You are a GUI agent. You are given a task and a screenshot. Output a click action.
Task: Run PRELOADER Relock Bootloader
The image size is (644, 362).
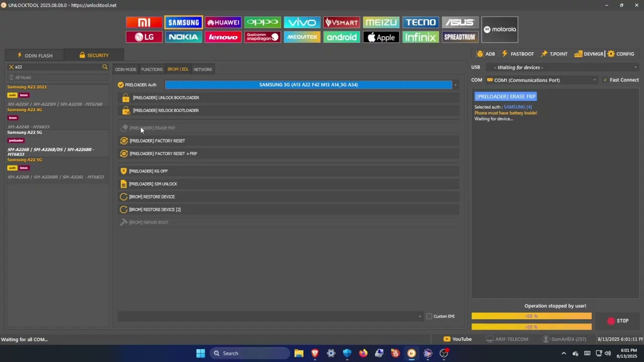tap(289, 111)
